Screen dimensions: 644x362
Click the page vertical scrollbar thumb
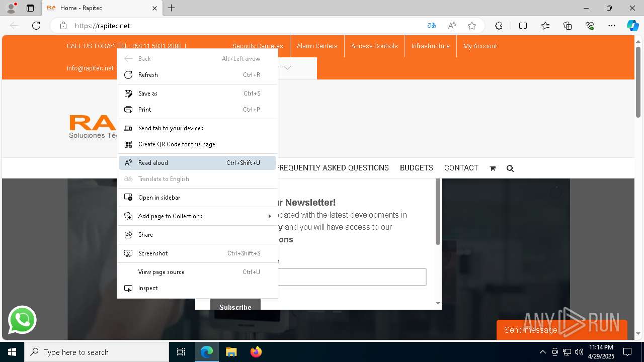click(638, 83)
